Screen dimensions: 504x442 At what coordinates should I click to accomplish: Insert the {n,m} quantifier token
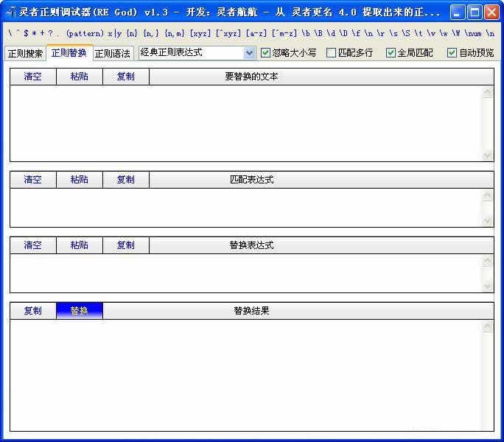[x=175, y=34]
